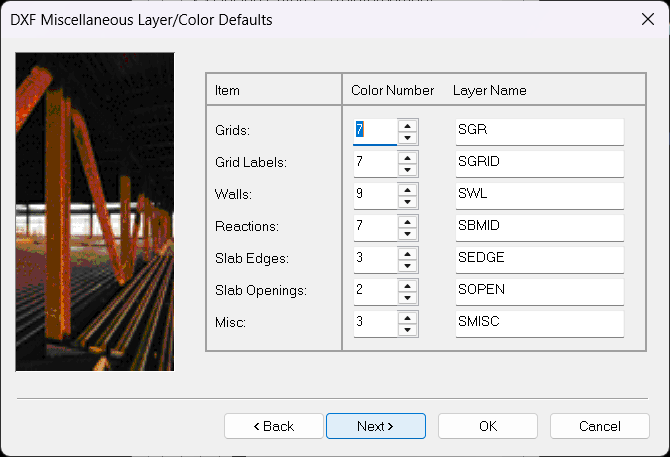Screen dimensions: 670x457
Task: Select the Walls SWL layer name
Action: pos(539,195)
